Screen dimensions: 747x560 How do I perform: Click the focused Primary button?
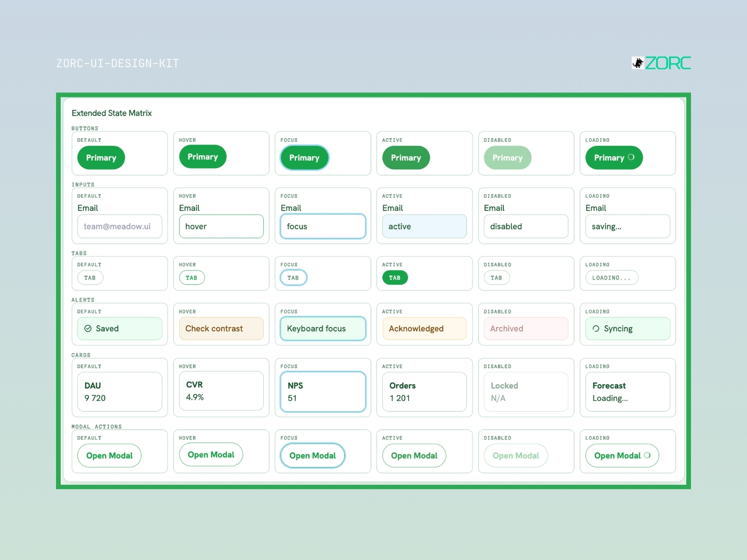[x=304, y=158]
